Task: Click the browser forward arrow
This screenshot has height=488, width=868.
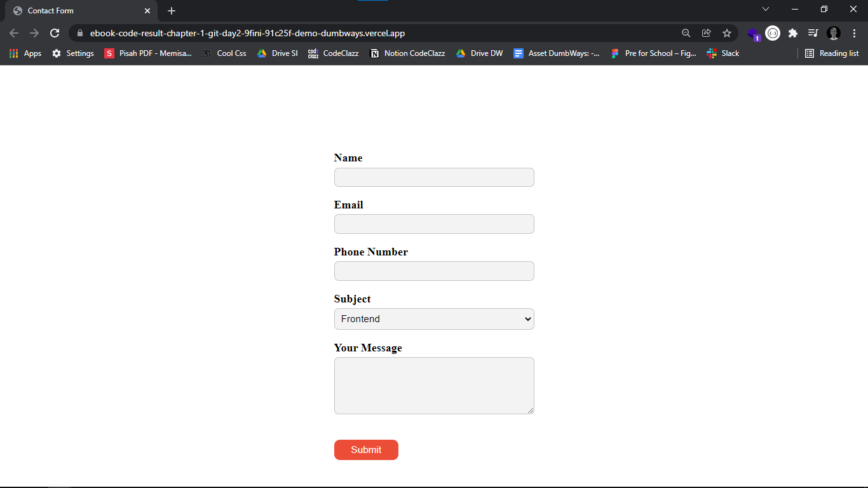Action: click(34, 33)
